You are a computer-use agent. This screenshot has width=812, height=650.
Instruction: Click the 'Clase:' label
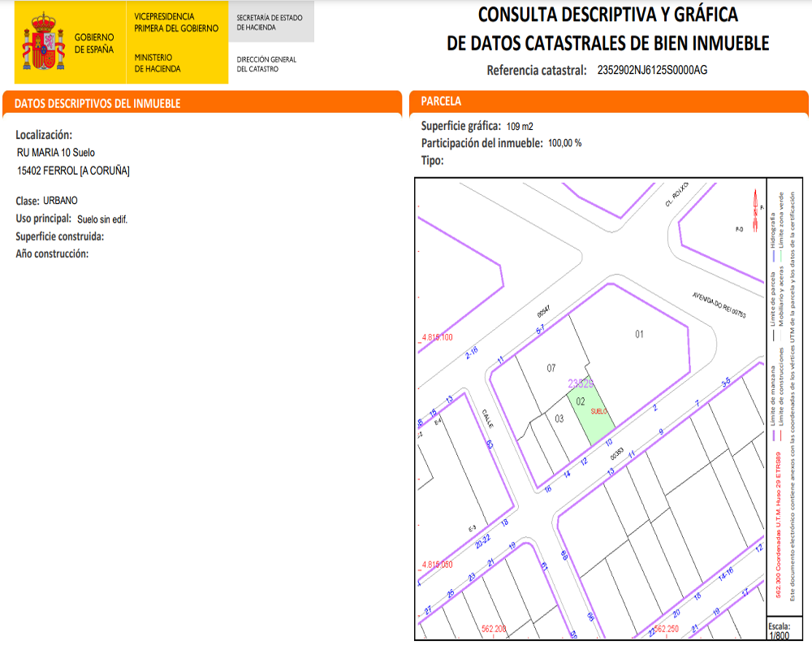coord(28,201)
